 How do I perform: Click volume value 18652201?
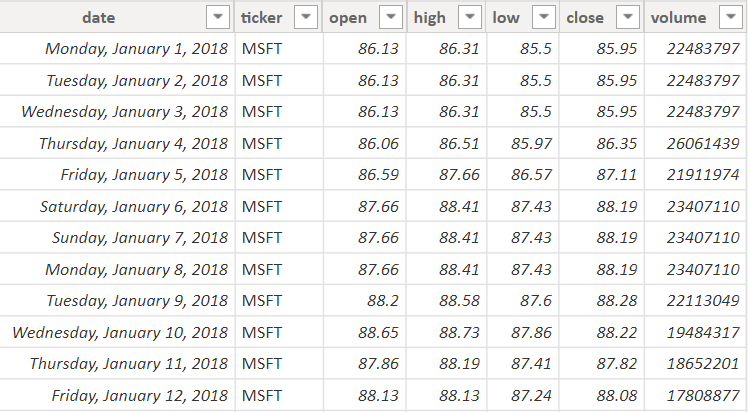[x=703, y=364]
